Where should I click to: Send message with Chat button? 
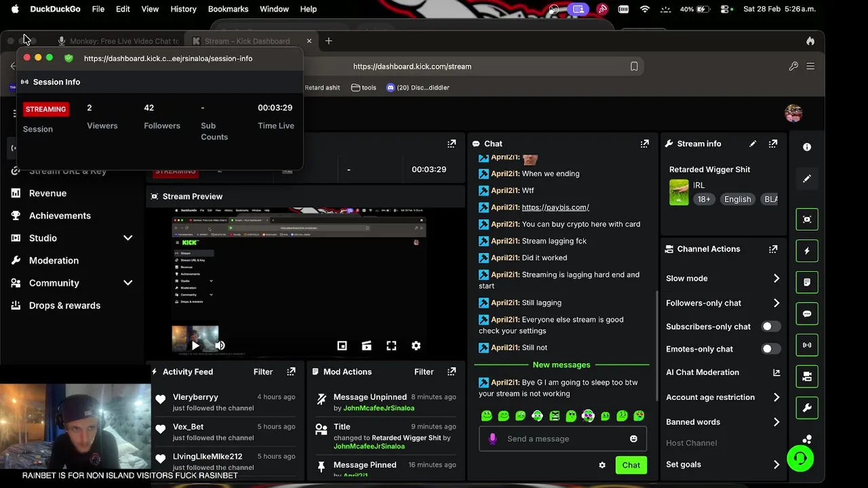tap(631, 465)
